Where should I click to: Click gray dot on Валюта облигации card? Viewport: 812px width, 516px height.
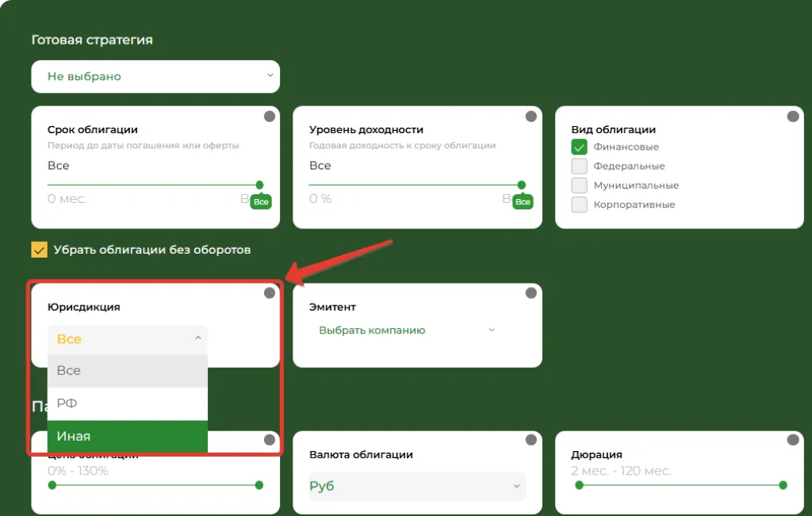(530, 440)
